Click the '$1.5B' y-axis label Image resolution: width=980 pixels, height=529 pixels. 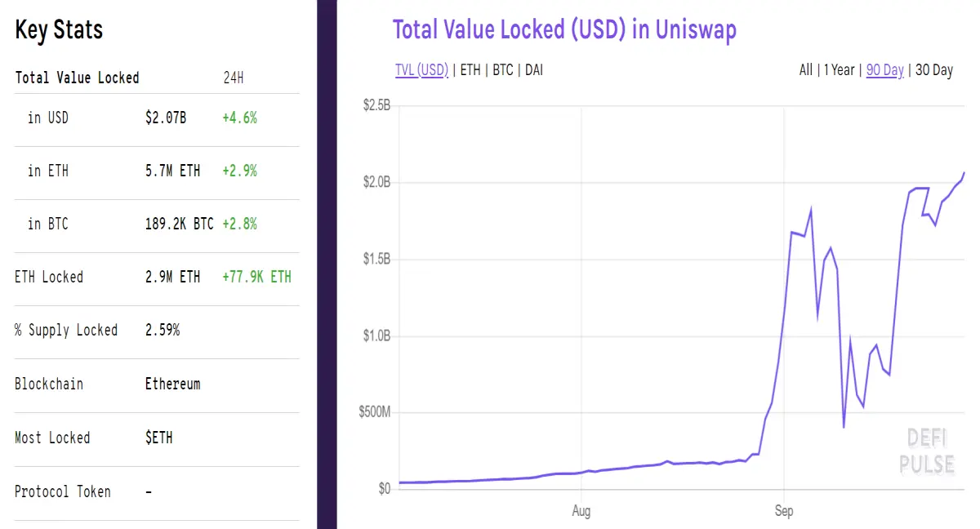376,259
